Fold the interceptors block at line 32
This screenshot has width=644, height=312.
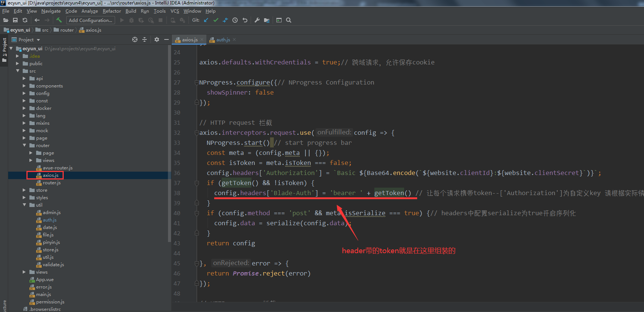[x=197, y=133]
